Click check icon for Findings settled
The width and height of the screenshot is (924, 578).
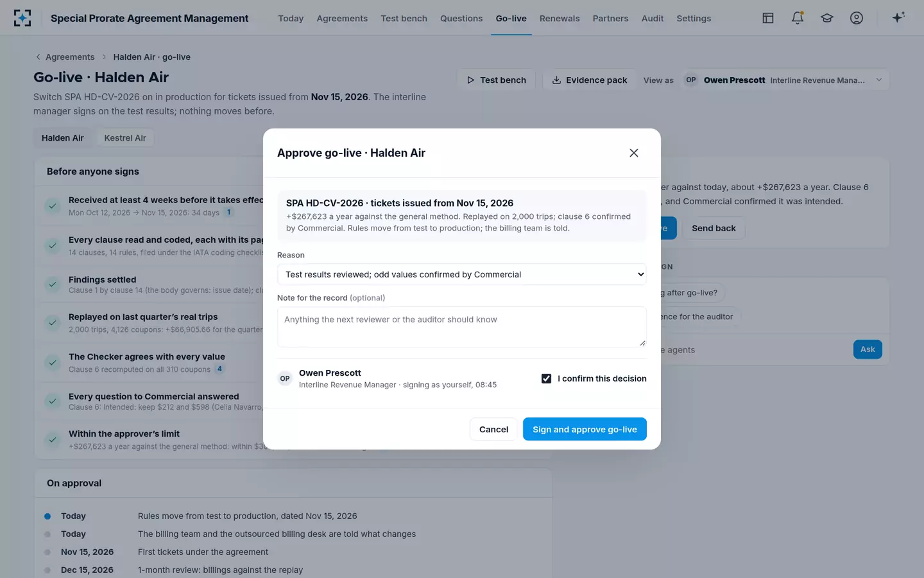coord(52,285)
